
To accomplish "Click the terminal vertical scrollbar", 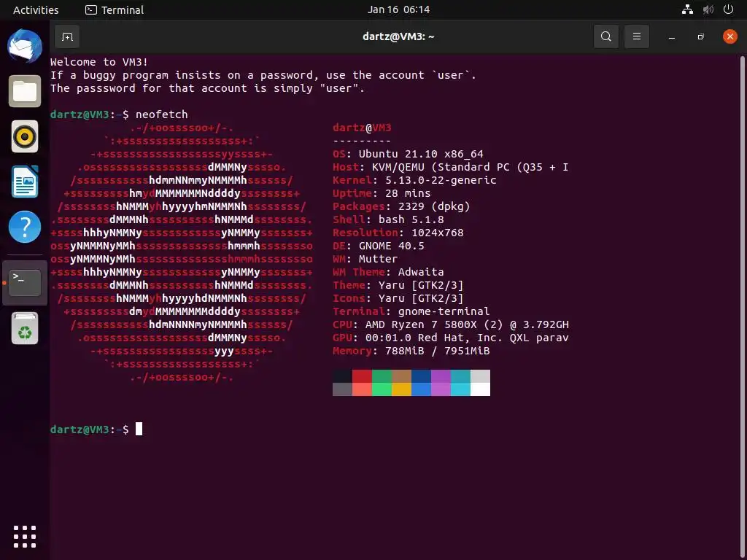I will [742, 306].
